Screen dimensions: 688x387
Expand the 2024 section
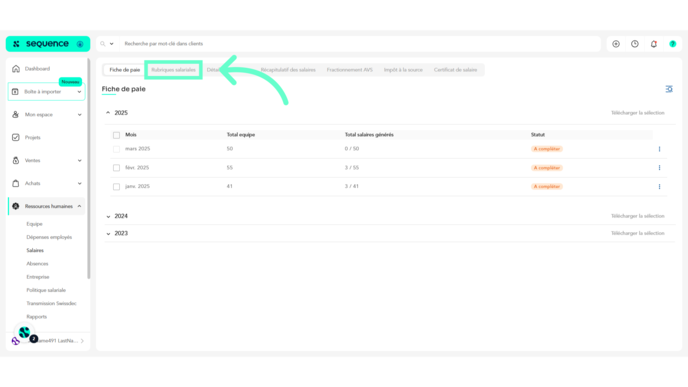click(x=108, y=216)
